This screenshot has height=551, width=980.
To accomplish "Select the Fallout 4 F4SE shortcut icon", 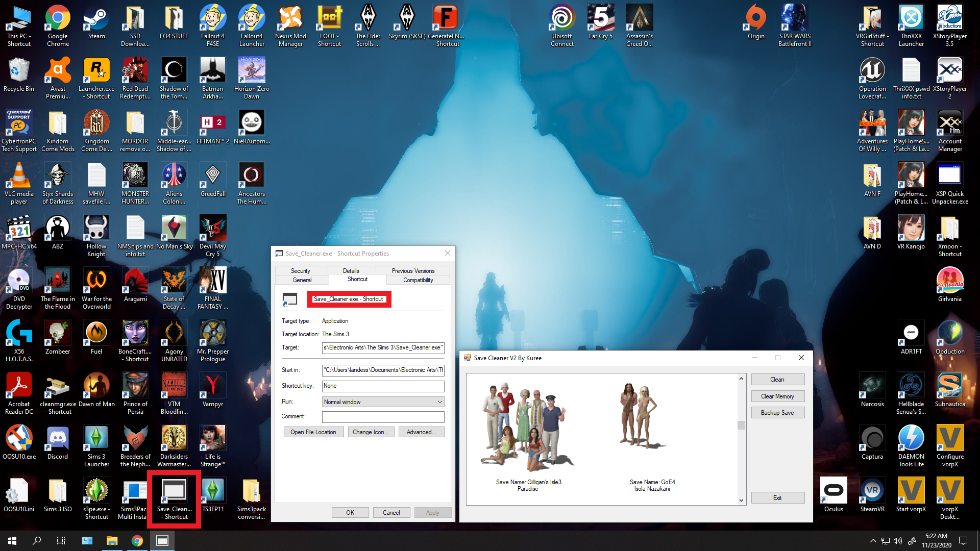I will click(x=213, y=26).
